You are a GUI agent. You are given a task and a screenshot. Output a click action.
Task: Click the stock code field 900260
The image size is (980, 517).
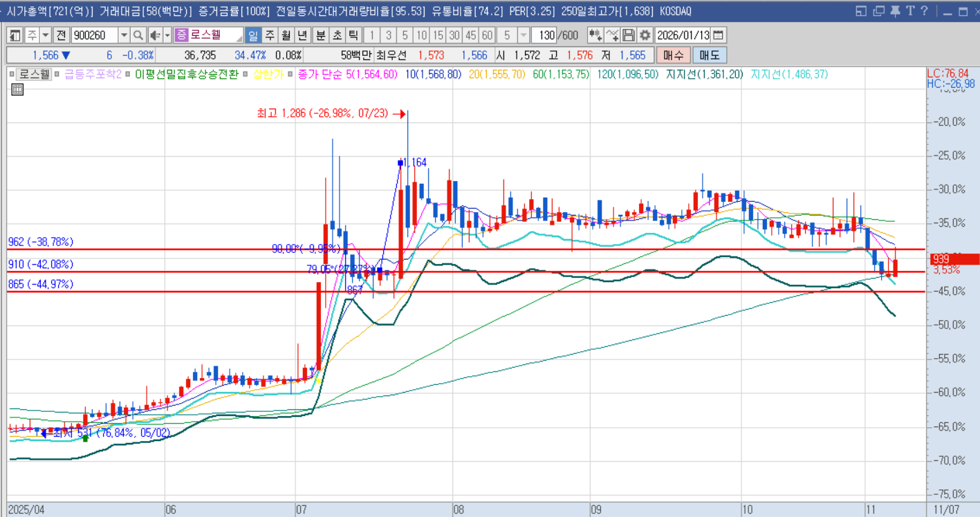point(94,35)
